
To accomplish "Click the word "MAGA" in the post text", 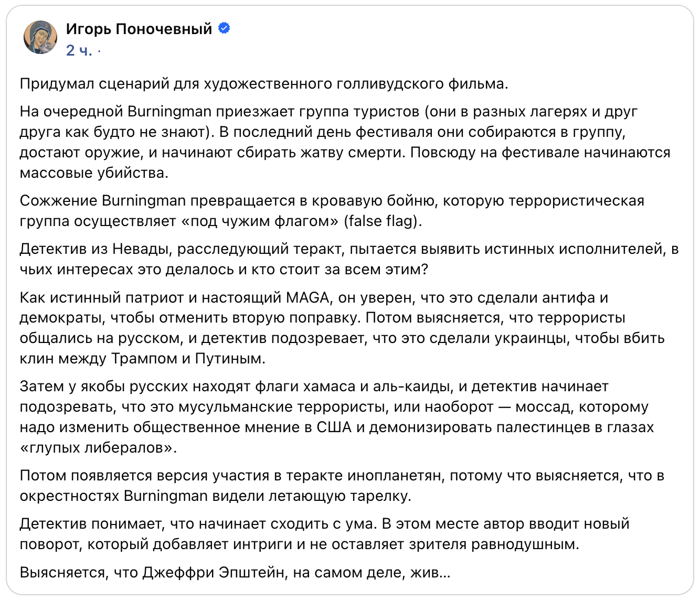I will [307, 298].
